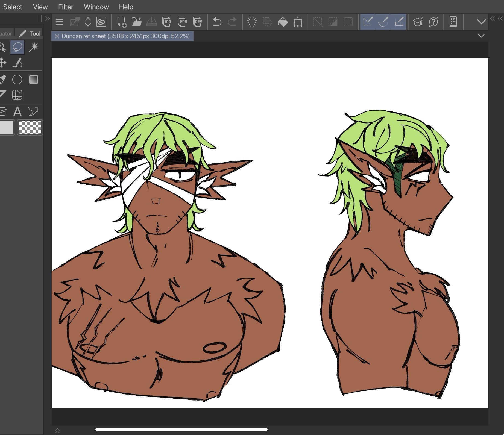The width and height of the screenshot is (504, 435).
Task: Click the up/down arrows switcher icon
Action: [x=88, y=22]
